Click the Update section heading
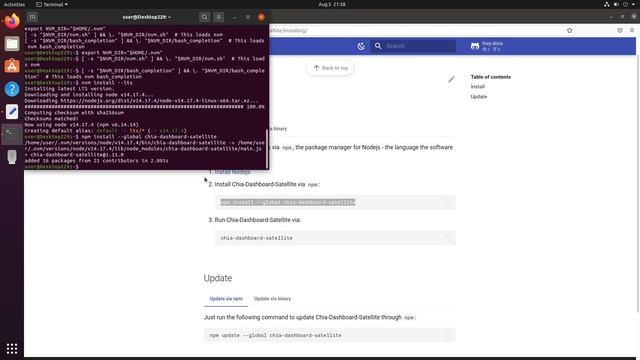This screenshot has width=640, height=360. [x=218, y=278]
